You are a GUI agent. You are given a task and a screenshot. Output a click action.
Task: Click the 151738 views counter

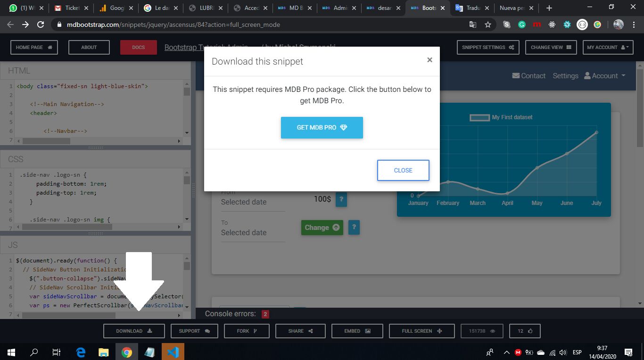pyautogui.click(x=482, y=331)
